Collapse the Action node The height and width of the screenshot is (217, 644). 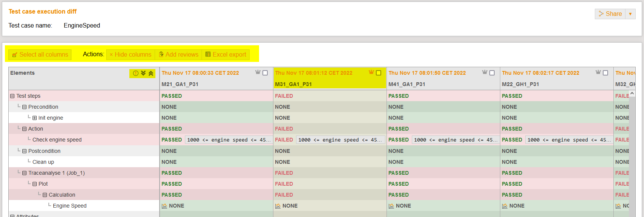pyautogui.click(x=25, y=129)
